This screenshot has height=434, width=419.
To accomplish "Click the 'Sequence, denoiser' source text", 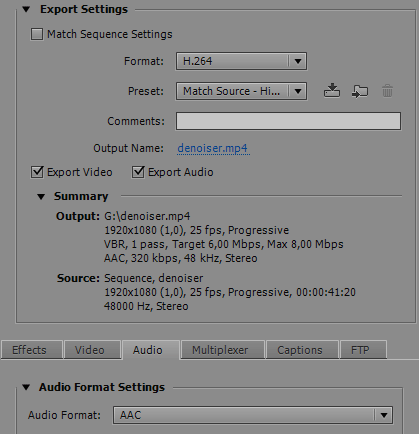I will [154, 278].
